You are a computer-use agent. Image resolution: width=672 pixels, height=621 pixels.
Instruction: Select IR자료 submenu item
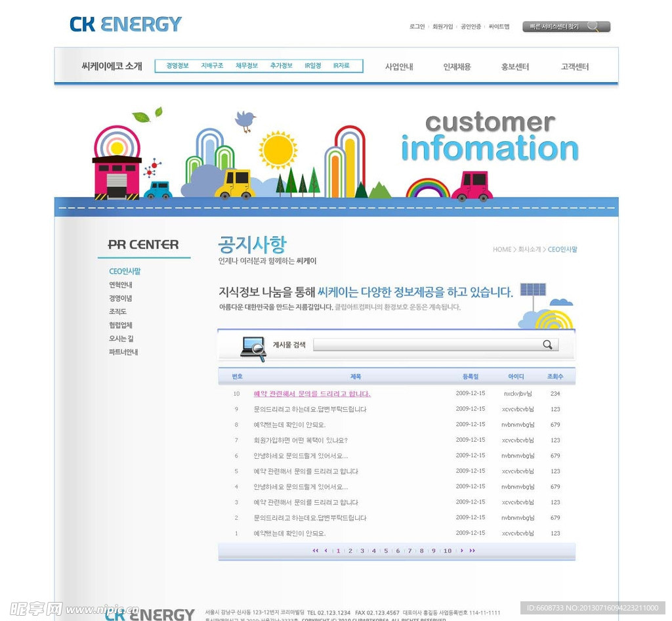pos(341,66)
